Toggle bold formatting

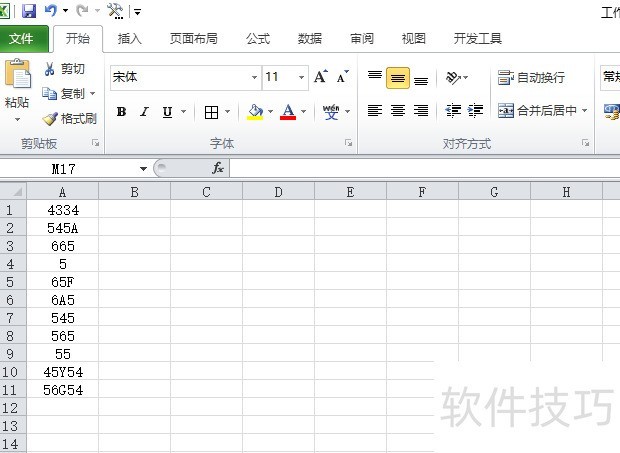(122, 112)
